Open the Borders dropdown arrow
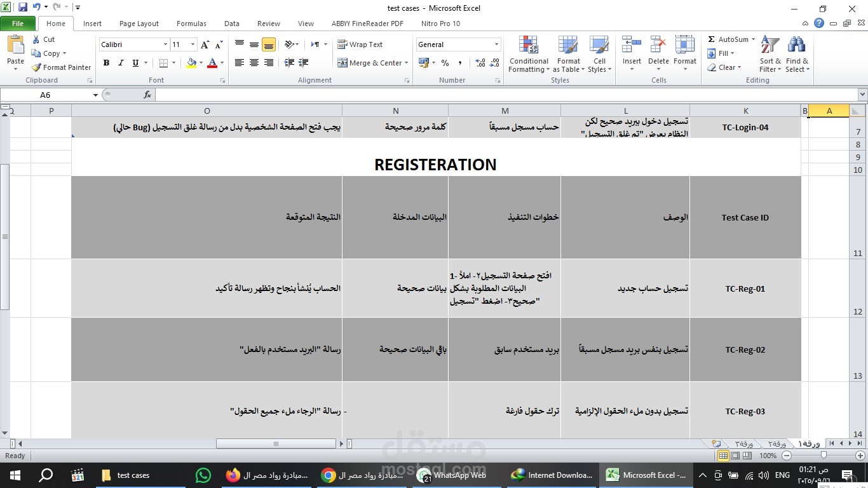Viewport: 868px width, 488px height. pos(174,63)
